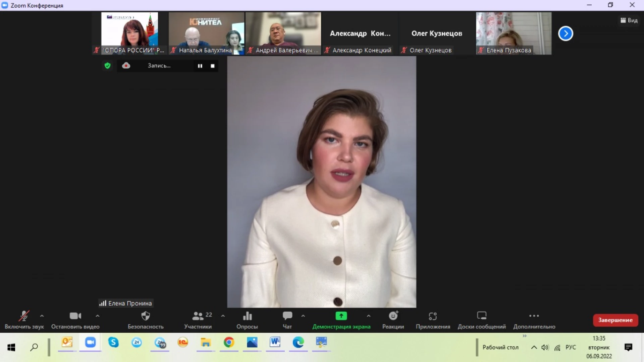The height and width of the screenshot is (362, 644).
Task: Open Windows taskbar search
Action: pyautogui.click(x=34, y=347)
